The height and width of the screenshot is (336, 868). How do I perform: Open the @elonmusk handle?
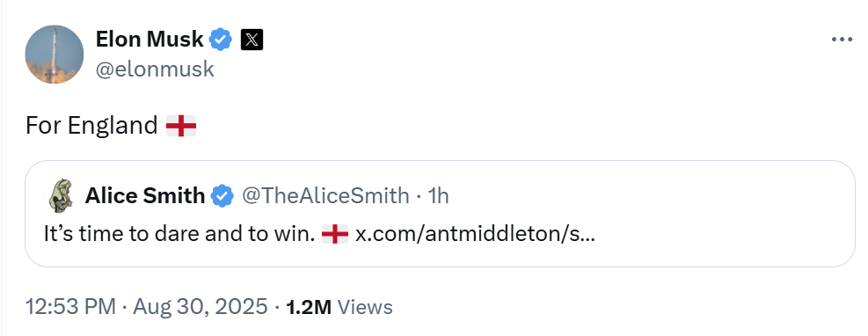(155, 69)
